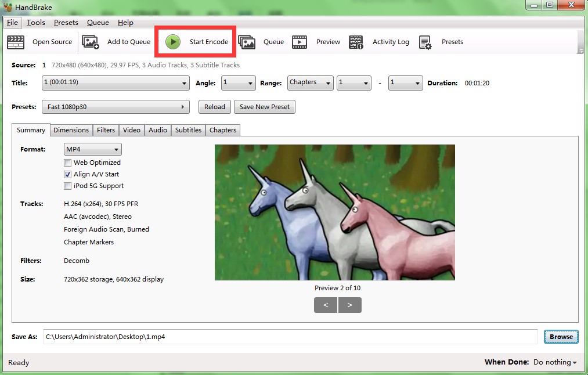
Task: Click the Presets toolbar label
Action: (x=452, y=42)
